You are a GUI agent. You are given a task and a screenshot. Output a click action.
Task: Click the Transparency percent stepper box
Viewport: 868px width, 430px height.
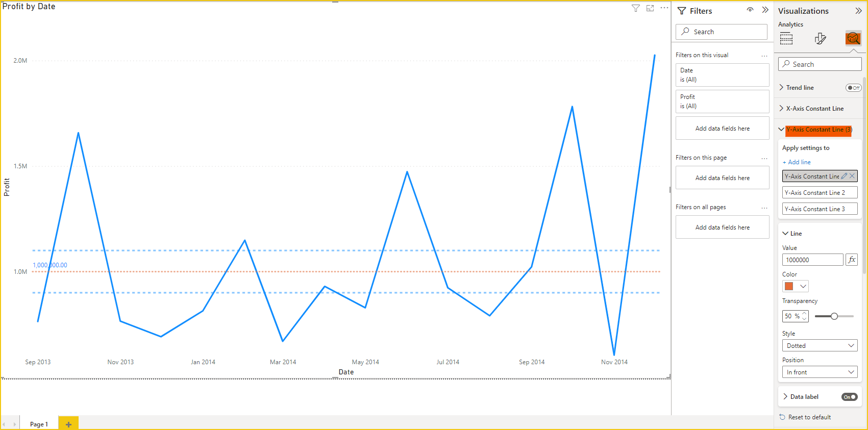(x=795, y=316)
